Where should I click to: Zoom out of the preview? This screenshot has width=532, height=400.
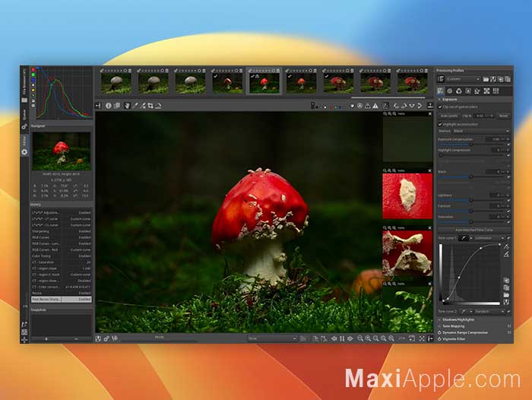pyautogui.click(x=360, y=338)
